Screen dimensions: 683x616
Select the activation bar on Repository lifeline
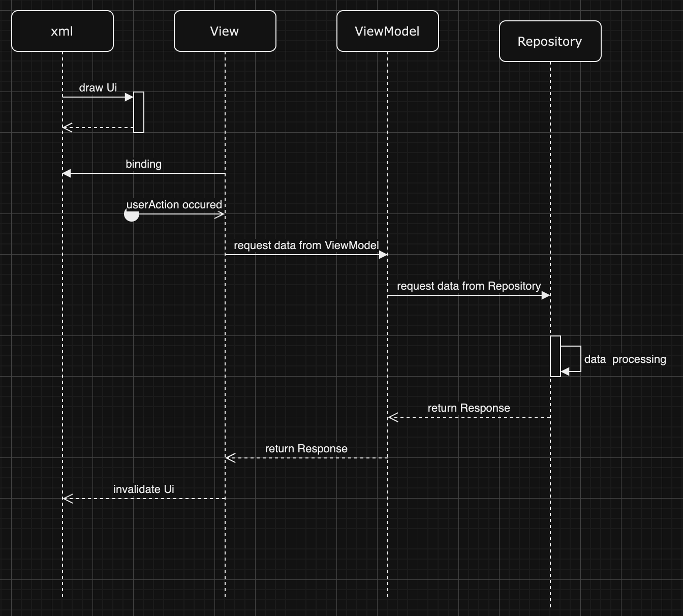point(555,356)
